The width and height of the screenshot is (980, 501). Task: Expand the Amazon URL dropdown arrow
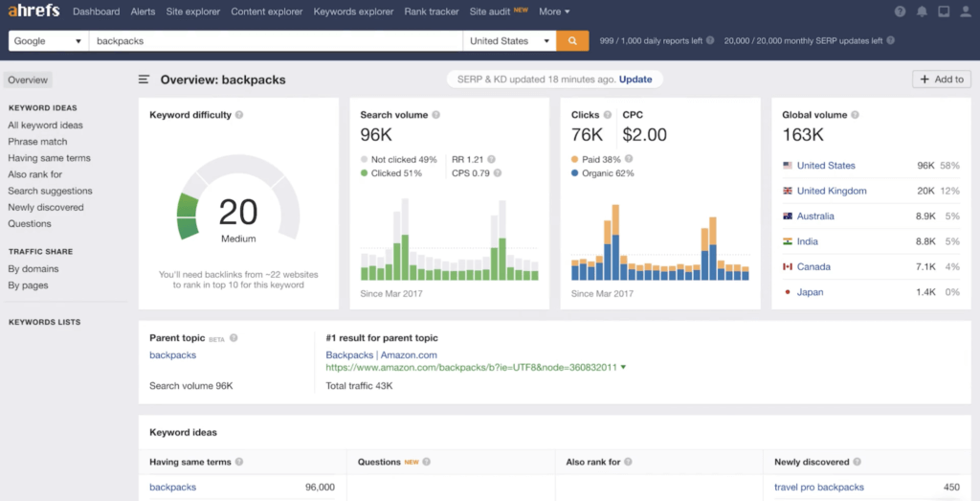tap(624, 367)
